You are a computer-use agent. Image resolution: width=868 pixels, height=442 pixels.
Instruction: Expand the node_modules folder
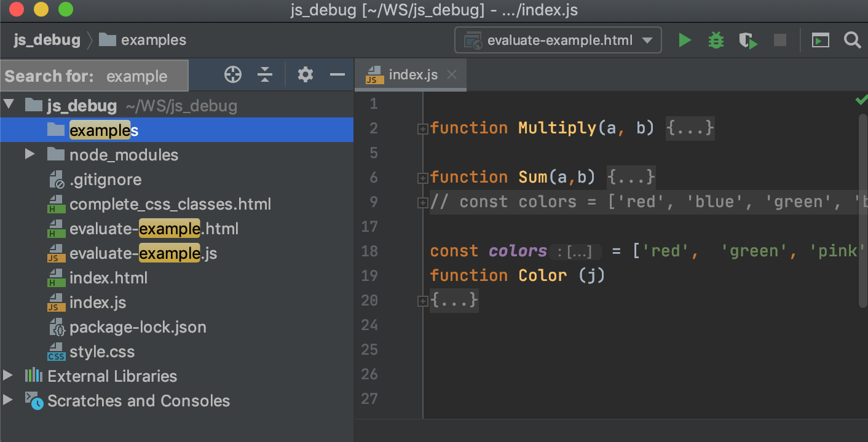(30, 154)
